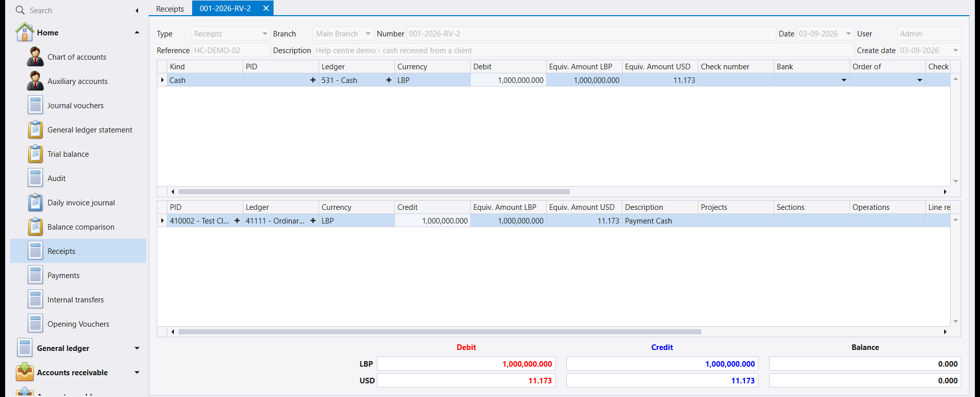Click plus beside 41111 - Ordinar... ledger
Screen dimensions: 980x397
pyautogui.click(x=313, y=220)
